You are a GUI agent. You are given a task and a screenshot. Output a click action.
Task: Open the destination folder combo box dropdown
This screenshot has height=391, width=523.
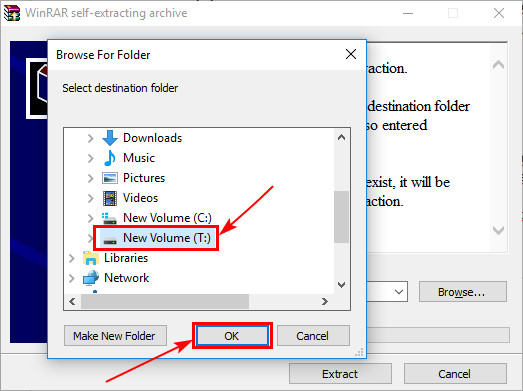[x=399, y=292]
